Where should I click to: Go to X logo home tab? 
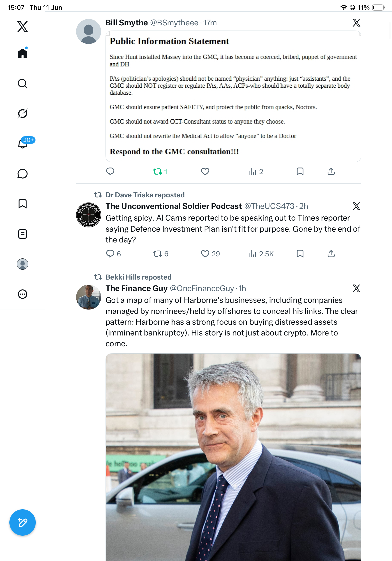pos(23,26)
